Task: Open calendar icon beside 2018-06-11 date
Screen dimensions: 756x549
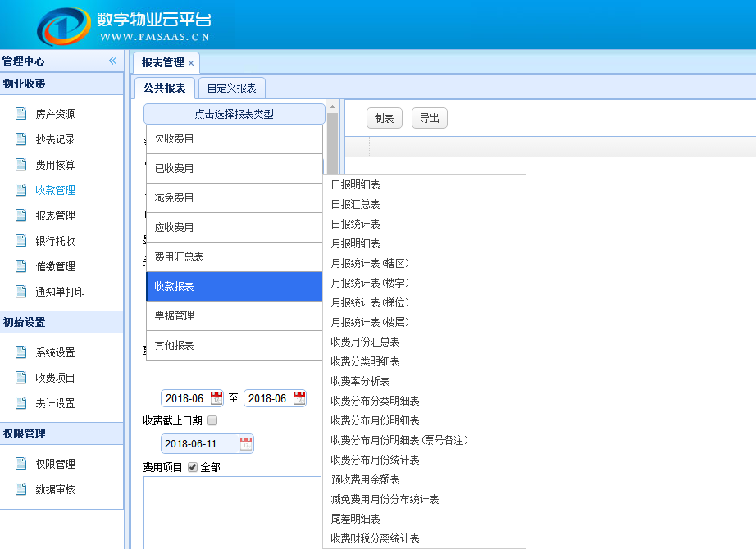Action: [x=246, y=444]
